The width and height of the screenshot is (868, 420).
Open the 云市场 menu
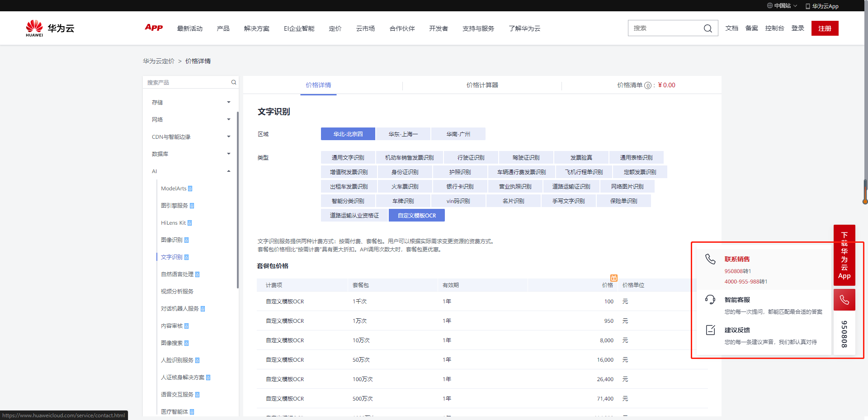click(365, 28)
